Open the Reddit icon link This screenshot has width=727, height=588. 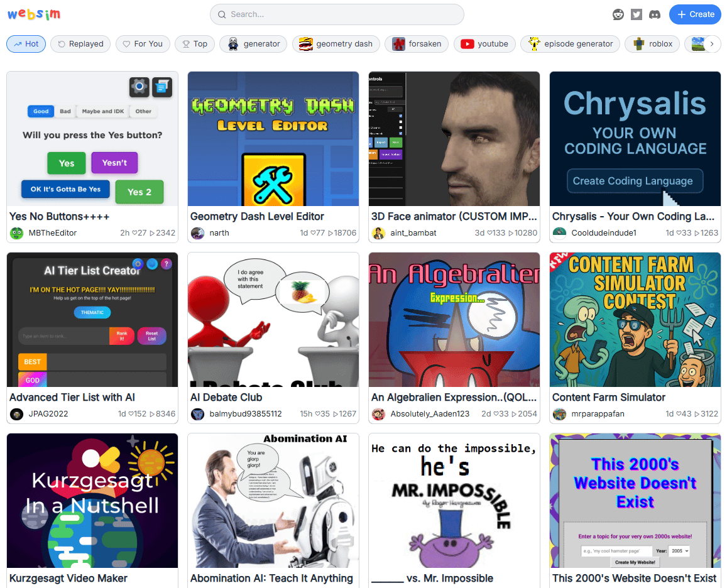(618, 14)
